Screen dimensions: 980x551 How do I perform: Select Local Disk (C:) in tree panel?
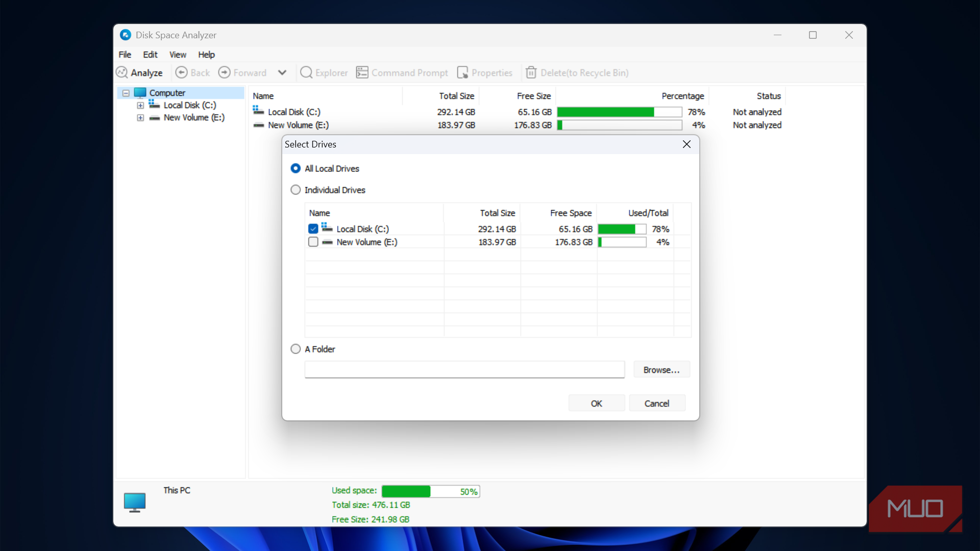pyautogui.click(x=190, y=105)
